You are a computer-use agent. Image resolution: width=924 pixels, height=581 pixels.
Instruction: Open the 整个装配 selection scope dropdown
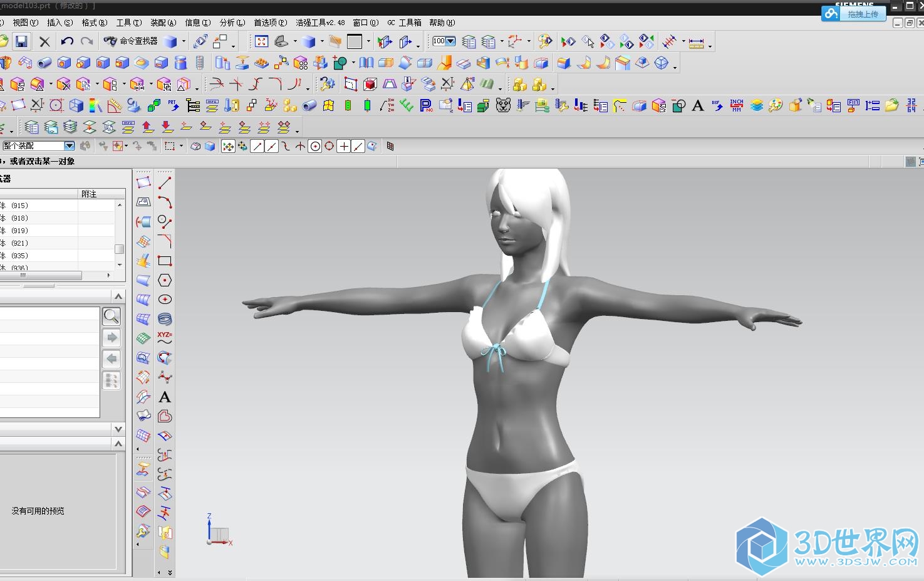pos(70,146)
